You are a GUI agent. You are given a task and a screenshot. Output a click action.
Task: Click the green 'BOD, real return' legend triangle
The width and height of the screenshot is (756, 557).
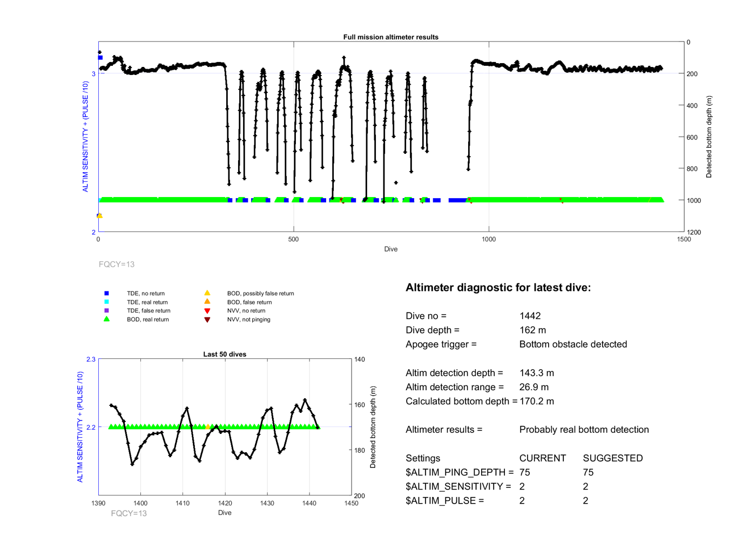pos(106,319)
